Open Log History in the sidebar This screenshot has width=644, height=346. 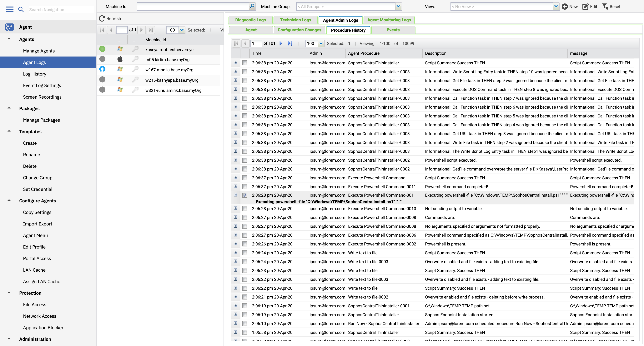pos(34,74)
